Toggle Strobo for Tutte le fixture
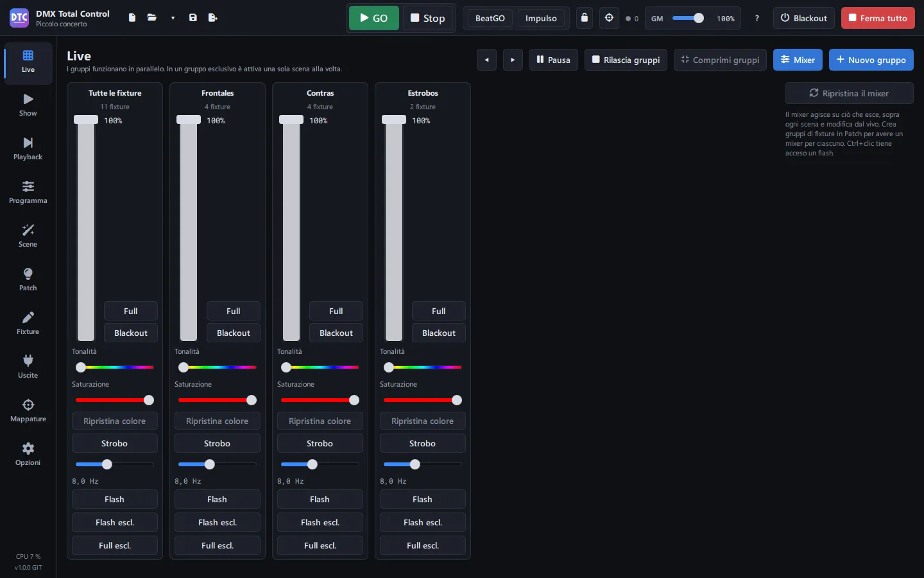The height and width of the screenshot is (578, 924). (115, 443)
